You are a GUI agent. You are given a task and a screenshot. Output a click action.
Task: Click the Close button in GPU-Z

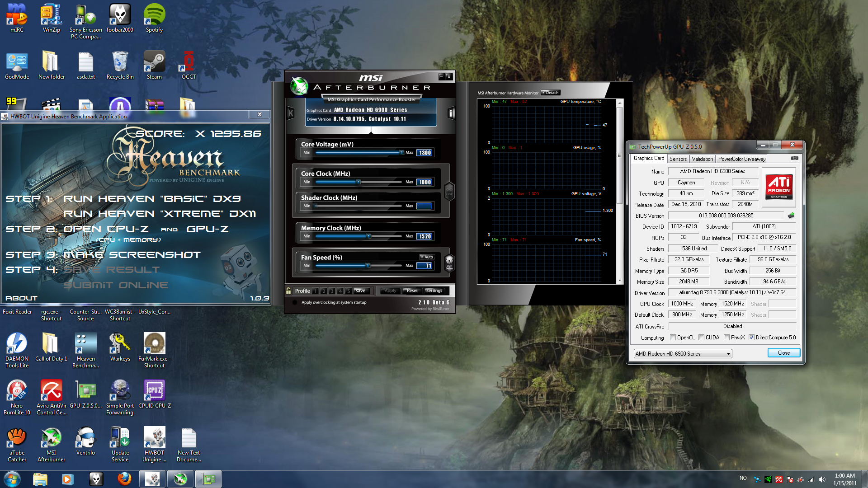tap(784, 353)
